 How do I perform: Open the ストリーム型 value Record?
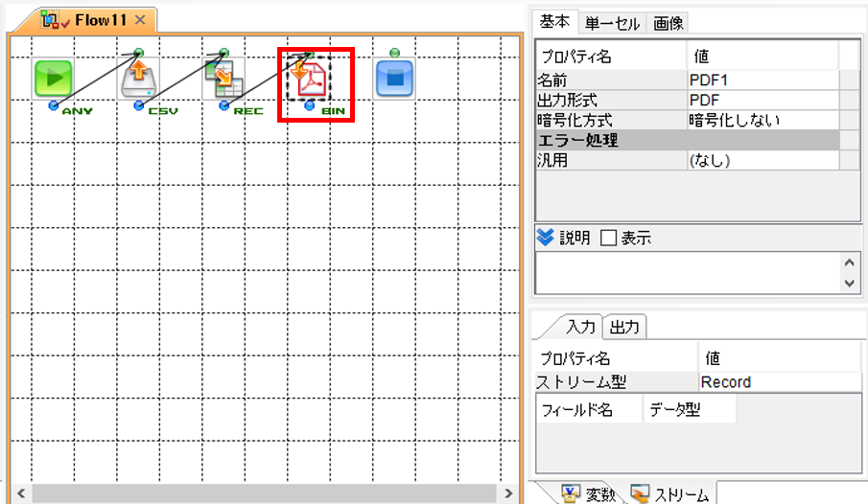tap(780, 382)
